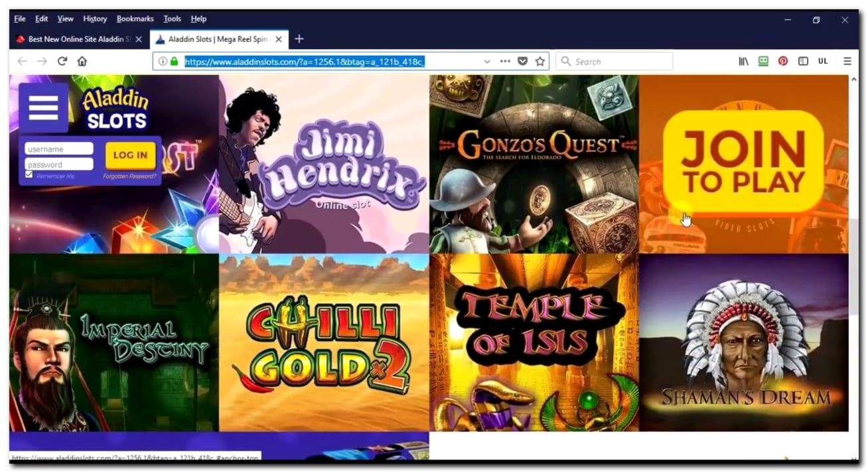Open page actions three-dot menu

[505, 61]
